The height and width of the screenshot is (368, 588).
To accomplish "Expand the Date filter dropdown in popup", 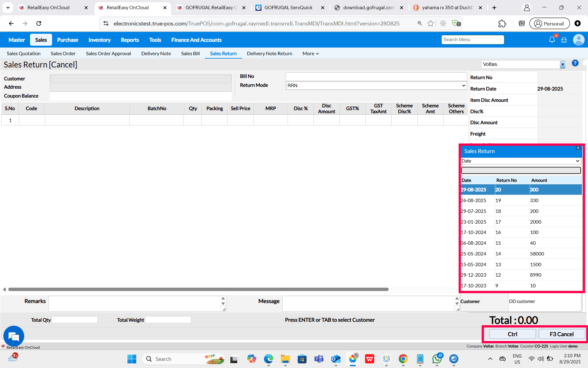I will [x=521, y=161].
